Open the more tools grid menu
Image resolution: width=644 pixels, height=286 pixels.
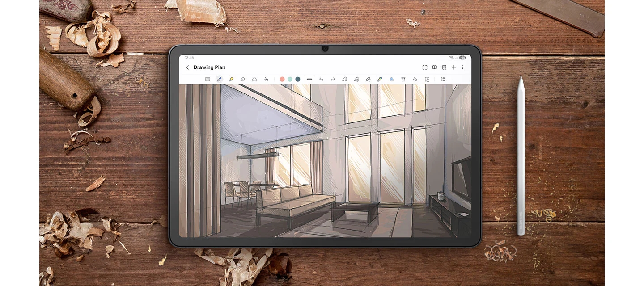443,79
